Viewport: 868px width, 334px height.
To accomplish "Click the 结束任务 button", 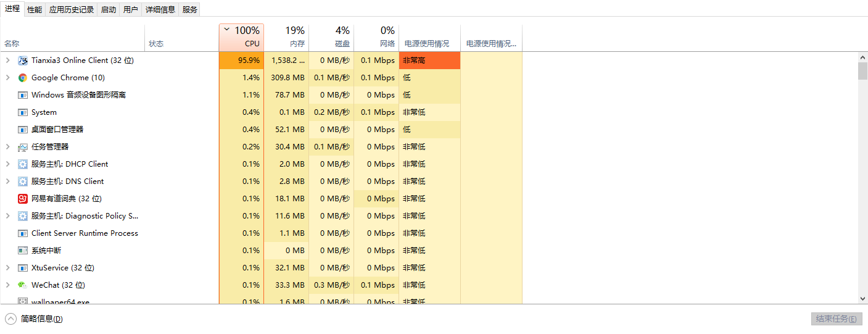I will 836,319.
